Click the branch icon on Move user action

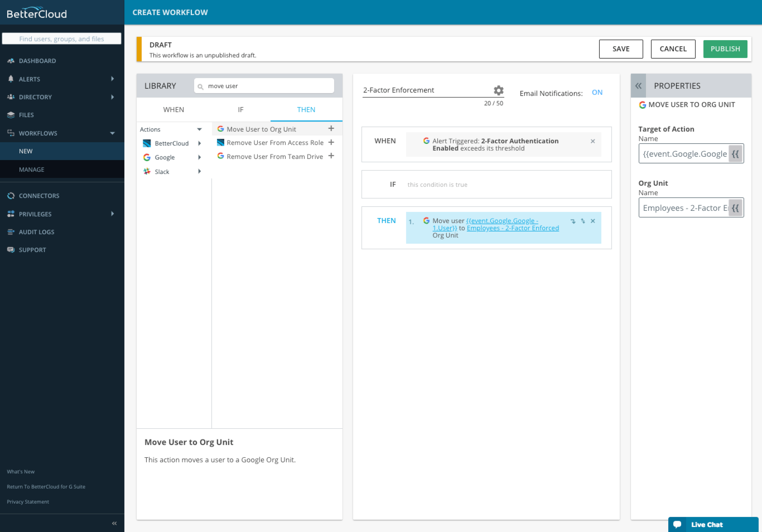tap(573, 221)
